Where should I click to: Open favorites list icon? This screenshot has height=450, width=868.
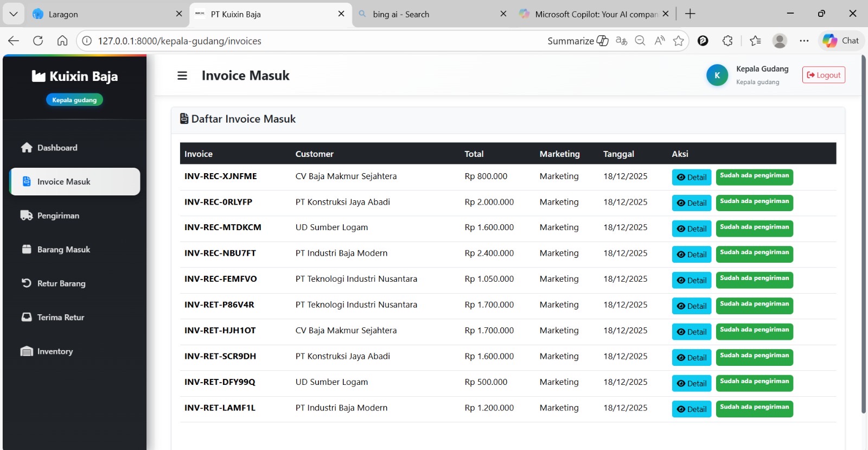pos(755,41)
